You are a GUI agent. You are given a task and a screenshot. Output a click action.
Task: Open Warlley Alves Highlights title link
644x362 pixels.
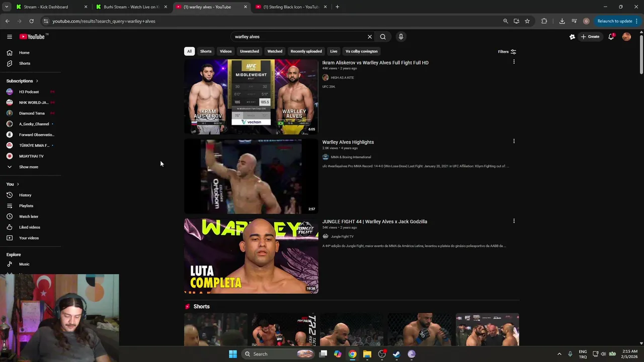click(x=348, y=142)
